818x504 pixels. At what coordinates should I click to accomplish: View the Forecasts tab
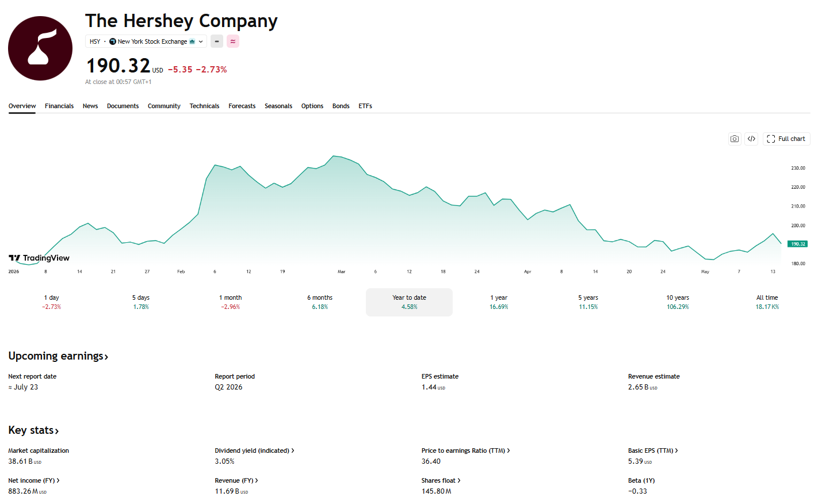242,106
